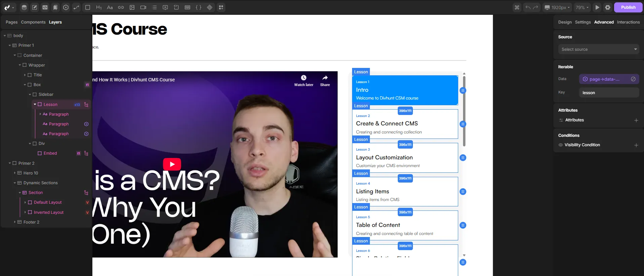Add a new attribute with plus button

point(636,120)
